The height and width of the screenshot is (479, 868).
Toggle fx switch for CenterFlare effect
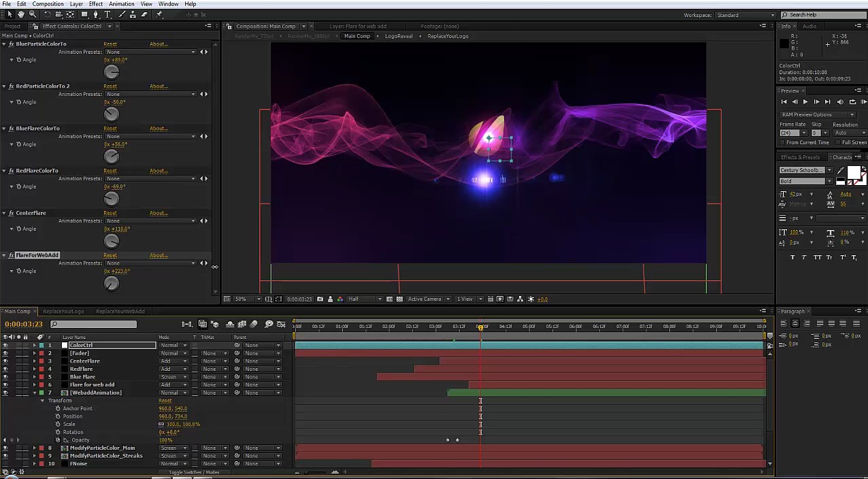click(x=11, y=213)
